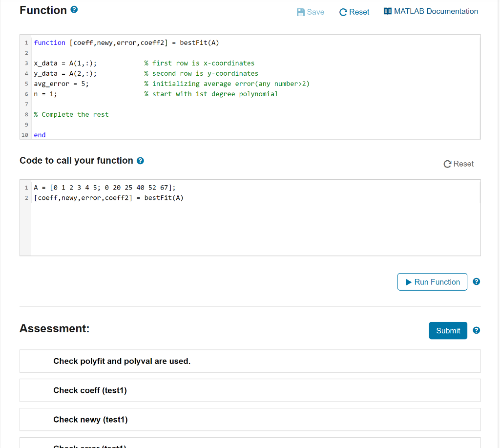
Task: Click the 'function' keyword on line 1
Action: tap(50, 43)
